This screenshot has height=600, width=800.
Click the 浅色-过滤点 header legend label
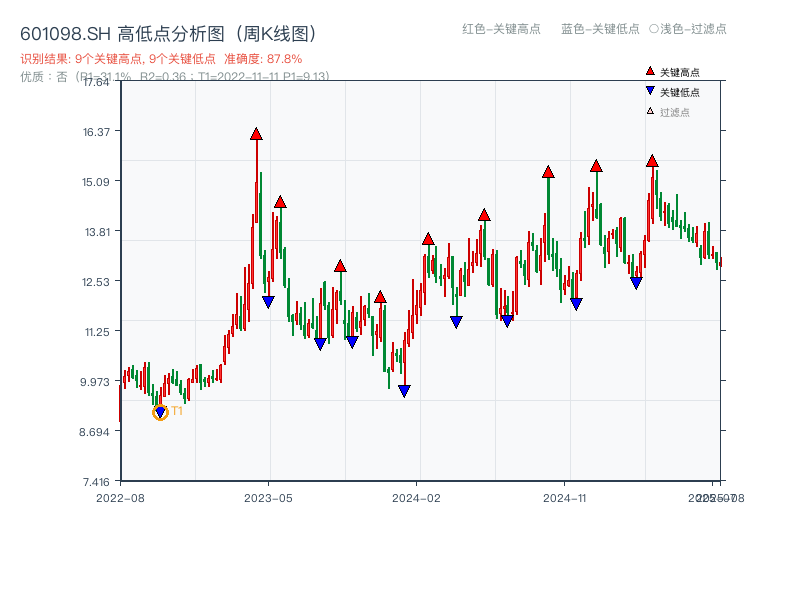point(693,29)
